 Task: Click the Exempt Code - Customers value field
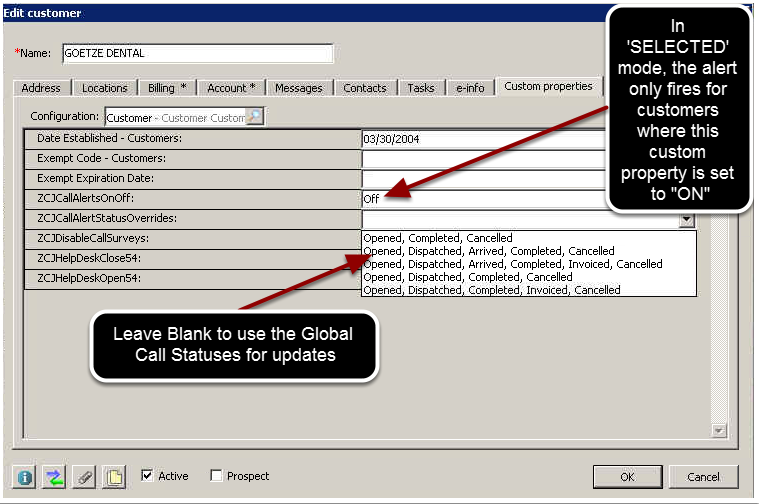[x=484, y=159]
